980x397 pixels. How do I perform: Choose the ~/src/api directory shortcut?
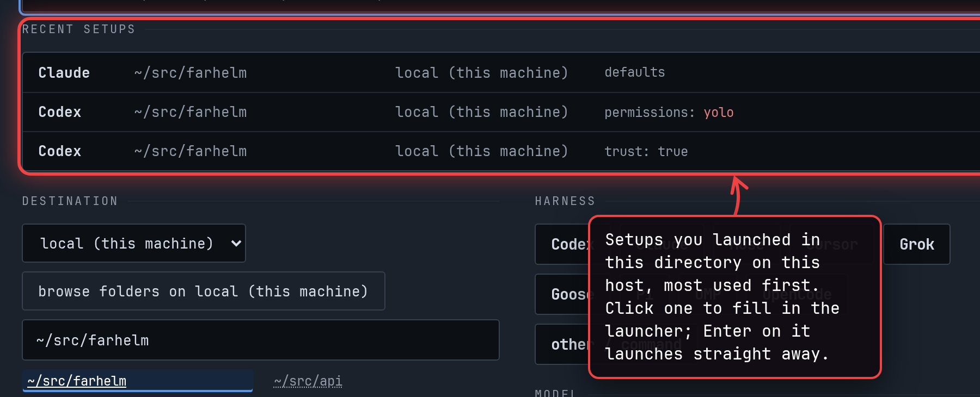308,381
